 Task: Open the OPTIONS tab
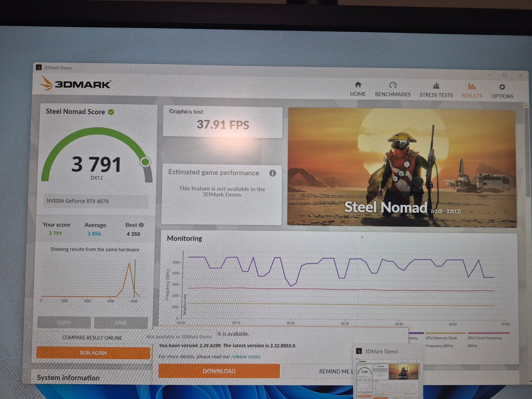coord(502,91)
